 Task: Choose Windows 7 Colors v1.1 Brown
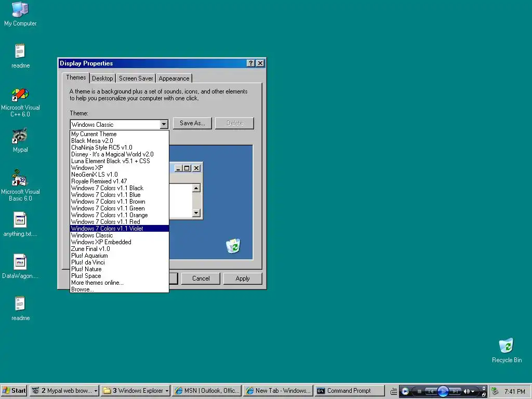coord(119,202)
